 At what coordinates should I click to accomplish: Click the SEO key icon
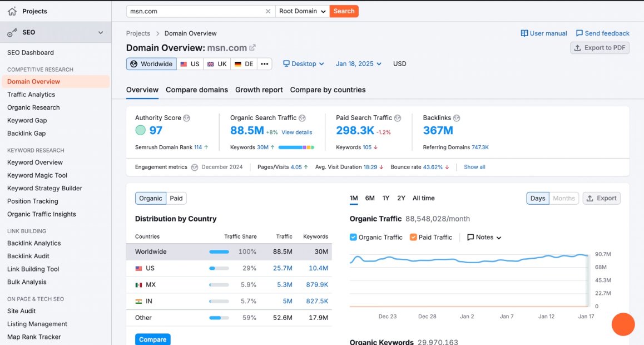(12, 32)
